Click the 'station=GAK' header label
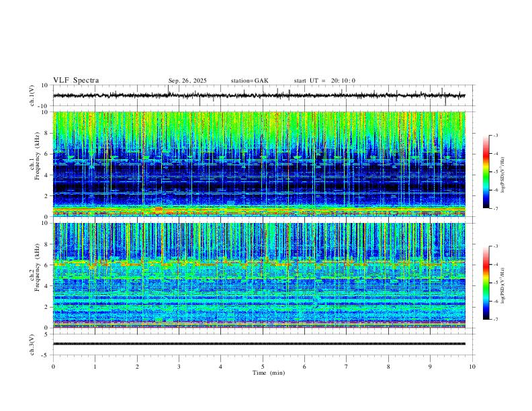 click(x=249, y=81)
